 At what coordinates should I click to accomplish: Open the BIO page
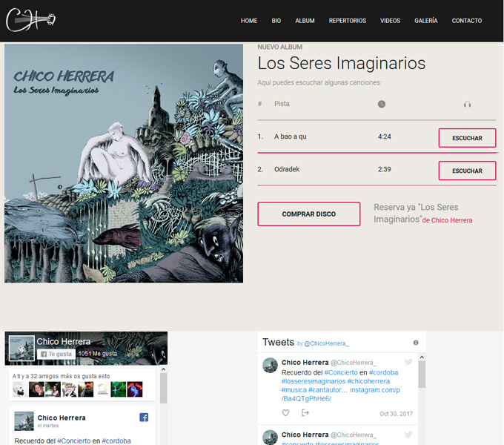(276, 21)
